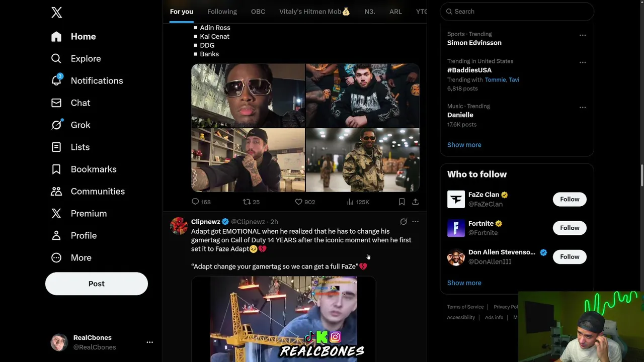This screenshot has width=644, height=362.
Task: Like the post with 902 likes
Action: 298,202
